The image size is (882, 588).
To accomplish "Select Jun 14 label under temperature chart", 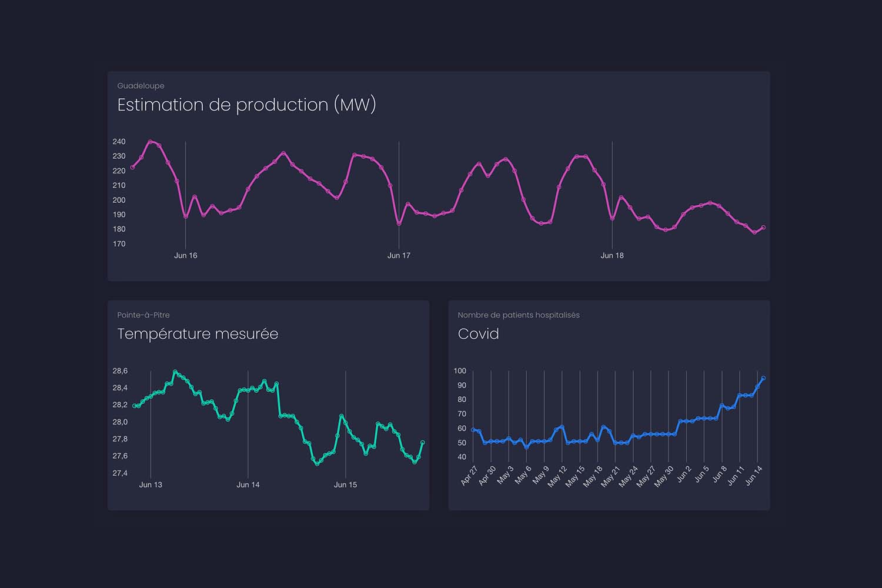I will 248,485.
